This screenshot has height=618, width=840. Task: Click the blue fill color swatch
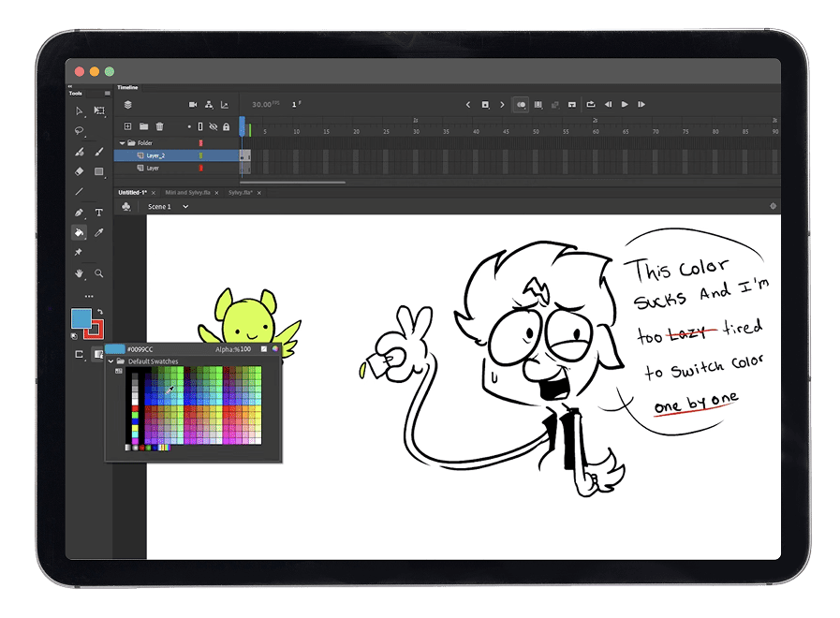81,318
